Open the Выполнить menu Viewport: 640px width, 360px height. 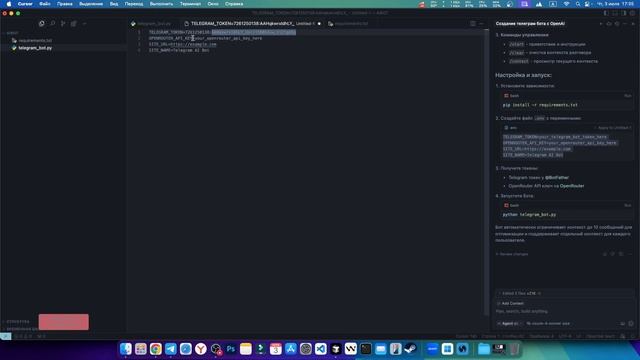point(161,4)
